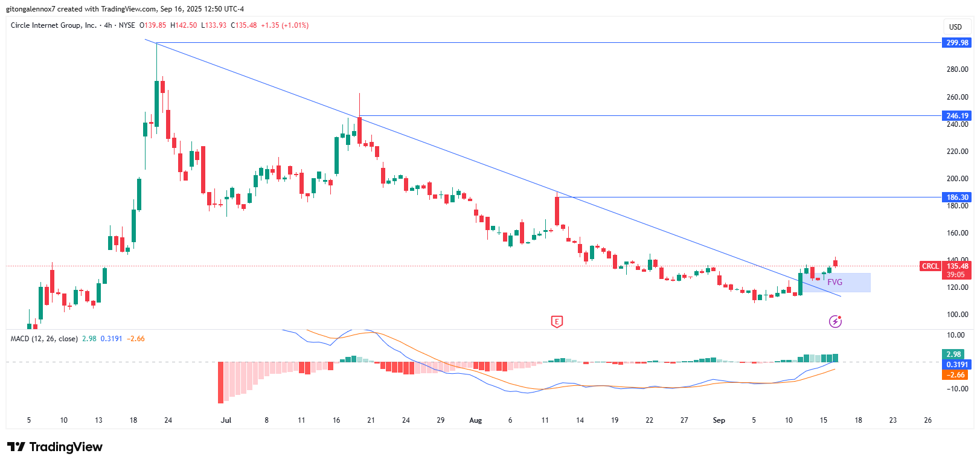Click the blue 0.3191 MACD scale label
980x465 pixels.
pos(957,365)
